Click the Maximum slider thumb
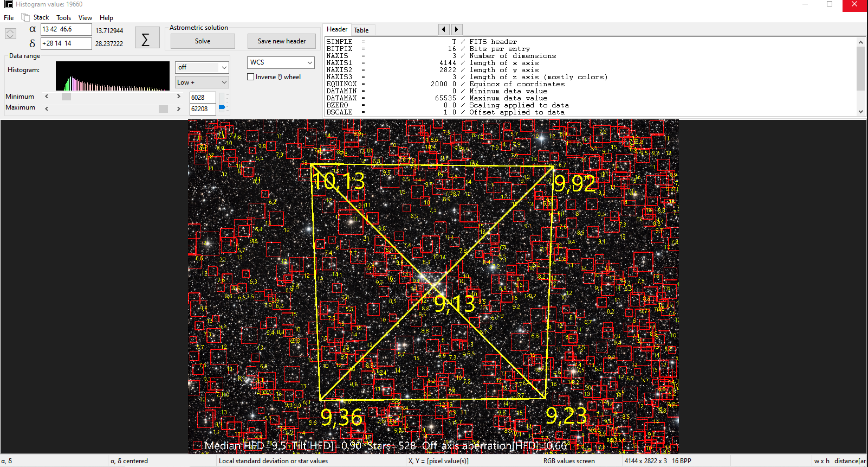Viewport: 868px width, 467px height. click(x=163, y=108)
